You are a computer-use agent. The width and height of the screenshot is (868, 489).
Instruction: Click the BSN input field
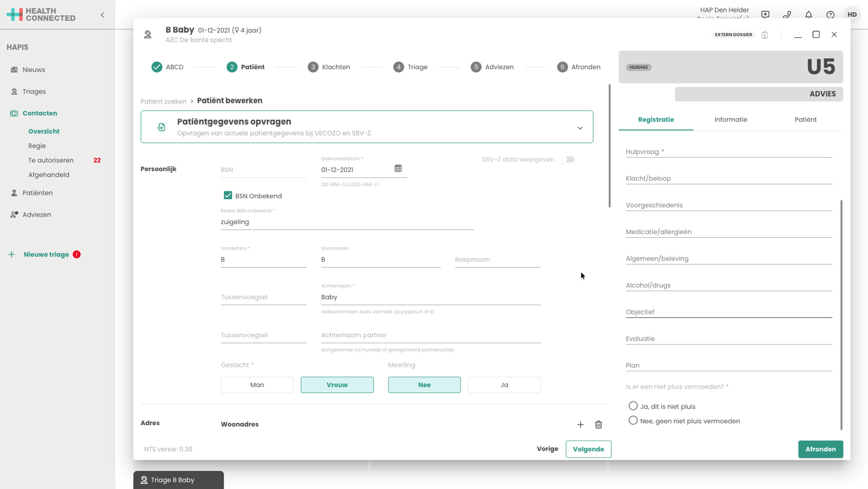pos(263,170)
